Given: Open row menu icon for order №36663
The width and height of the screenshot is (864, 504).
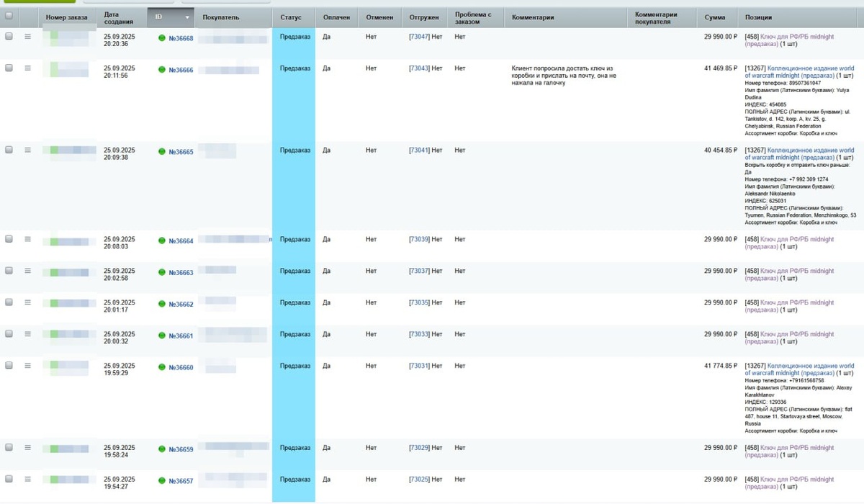Looking at the screenshot, I should point(27,270).
